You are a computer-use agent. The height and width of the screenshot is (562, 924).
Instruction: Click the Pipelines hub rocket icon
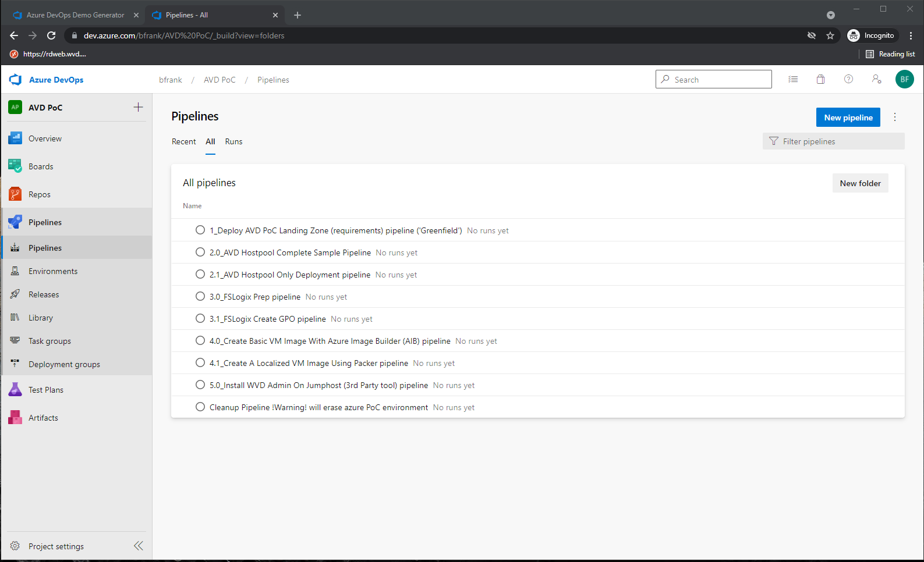(x=15, y=222)
